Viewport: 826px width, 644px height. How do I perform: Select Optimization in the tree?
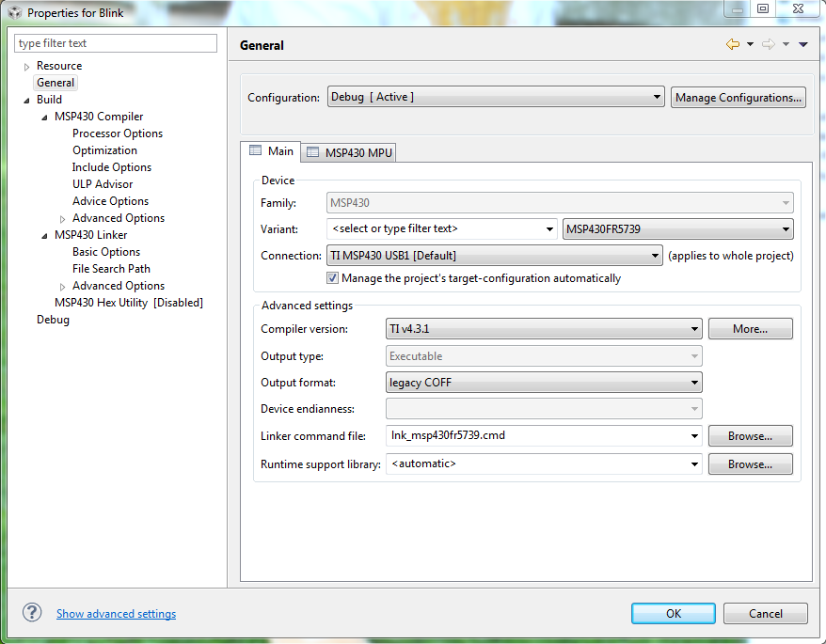coord(104,150)
